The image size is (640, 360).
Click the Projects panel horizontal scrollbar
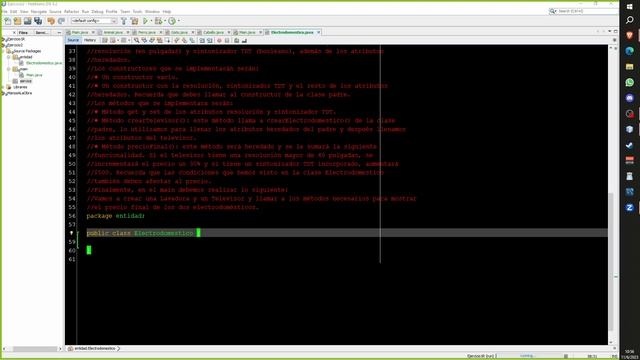click(x=35, y=349)
